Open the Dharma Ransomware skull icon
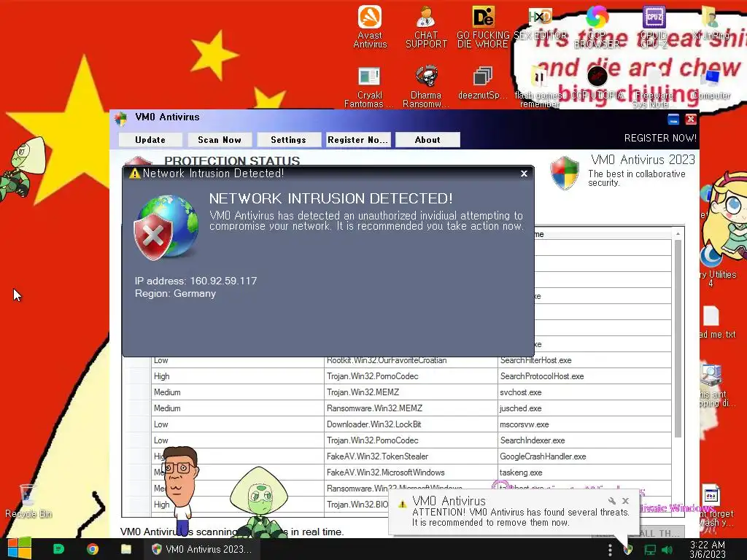The image size is (747, 560). [x=426, y=87]
